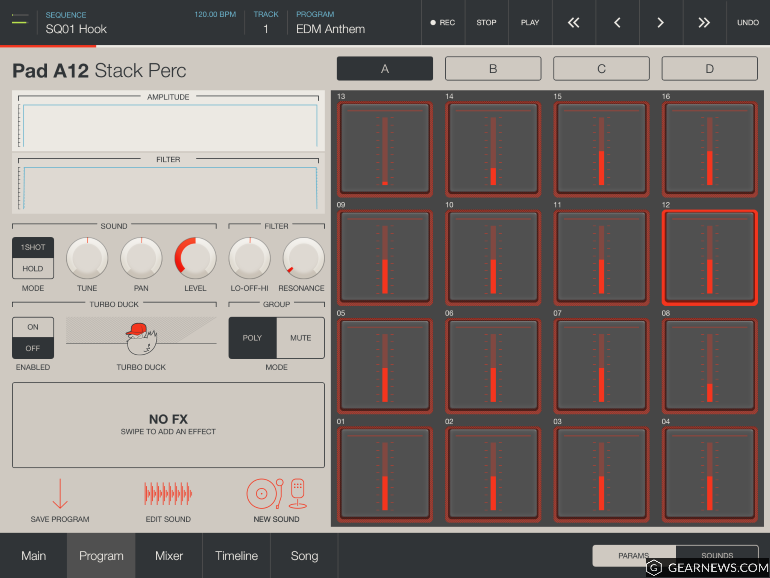Select pad bank C

click(602, 69)
